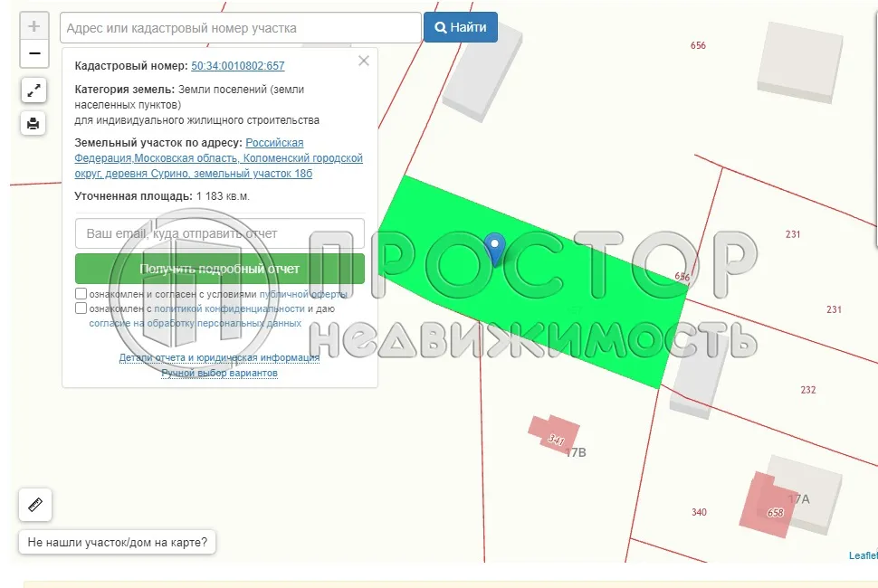Viewport: 878px width, 588px height.
Task: Check the public offer agreement checkbox
Action: tap(81, 294)
